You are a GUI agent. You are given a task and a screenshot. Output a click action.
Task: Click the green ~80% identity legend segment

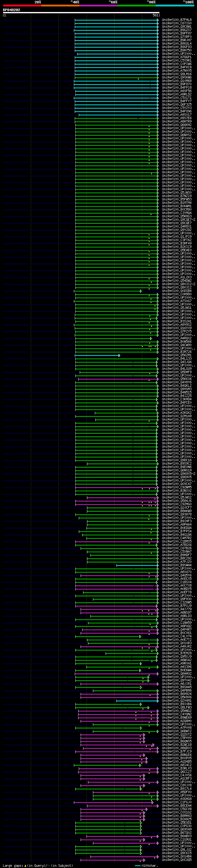(x=137, y=6)
